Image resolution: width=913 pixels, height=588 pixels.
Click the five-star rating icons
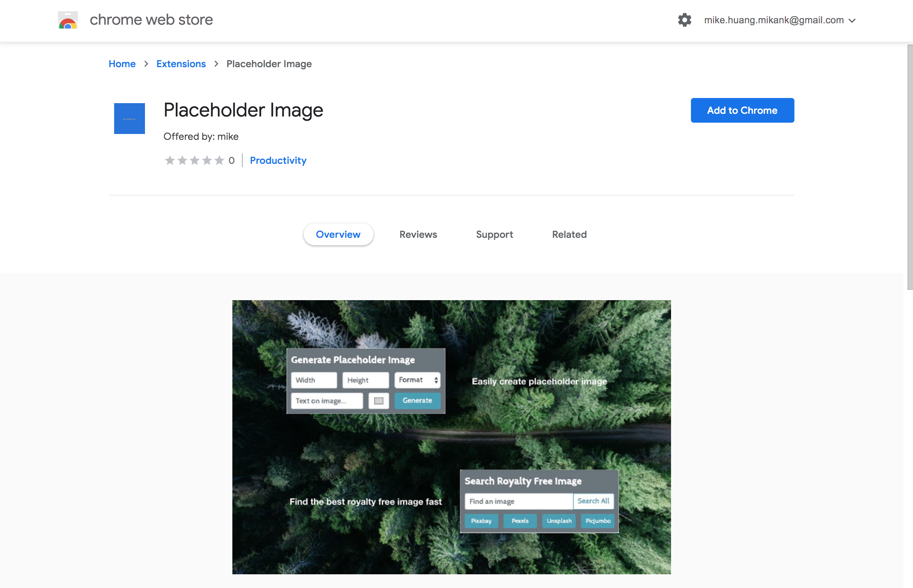coord(194,160)
